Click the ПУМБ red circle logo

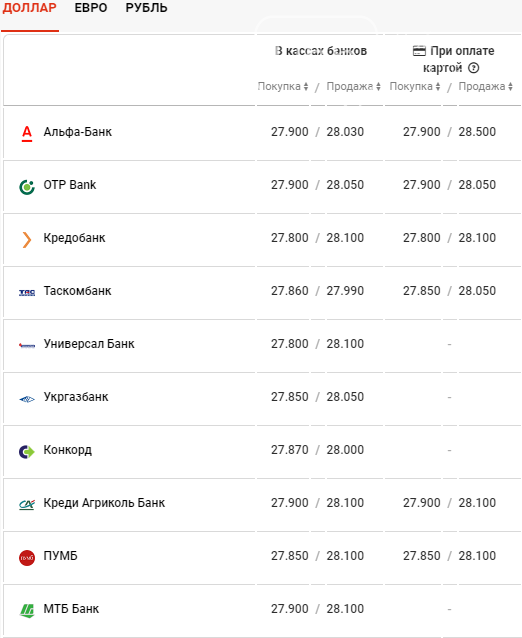coord(27,557)
